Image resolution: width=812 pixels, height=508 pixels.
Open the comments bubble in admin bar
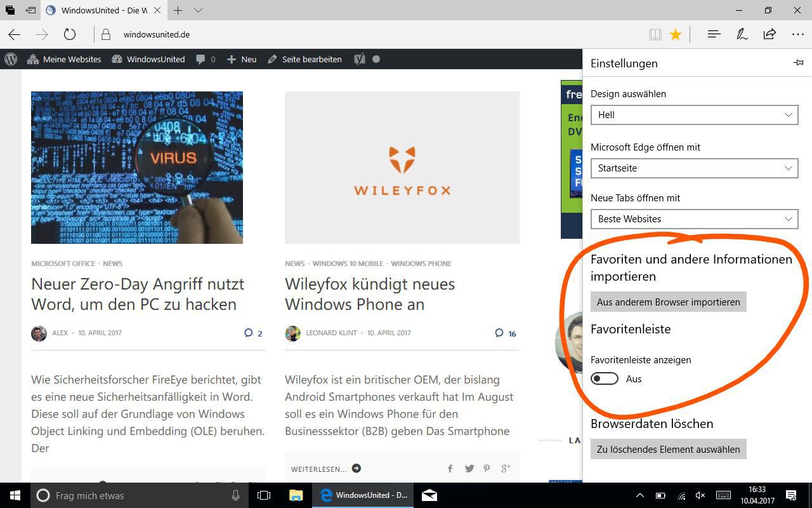(206, 59)
